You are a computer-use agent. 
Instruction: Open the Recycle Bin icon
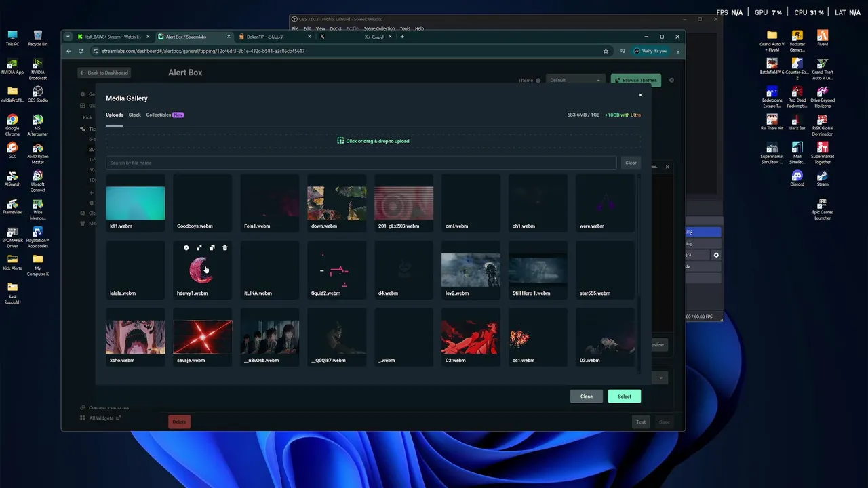tap(38, 38)
